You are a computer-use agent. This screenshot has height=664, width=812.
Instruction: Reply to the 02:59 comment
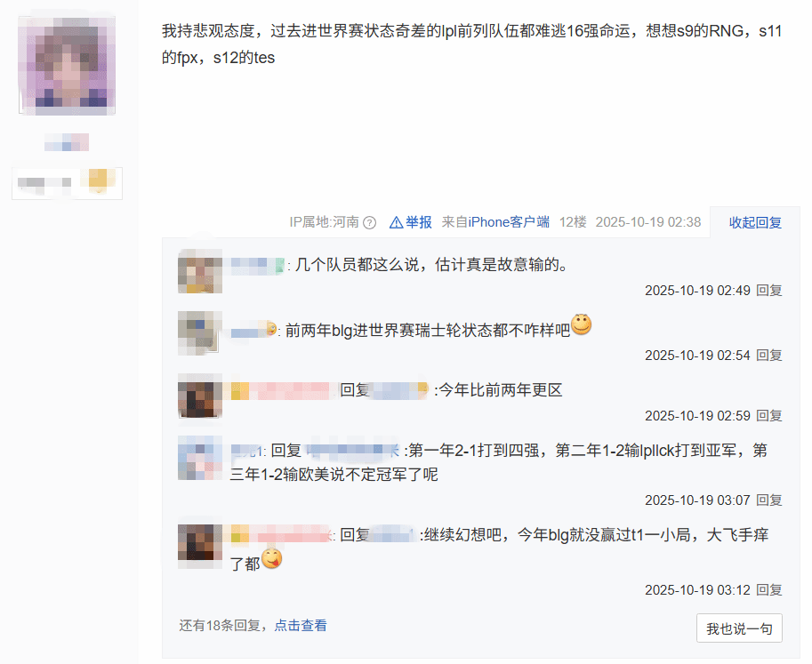[x=769, y=416]
